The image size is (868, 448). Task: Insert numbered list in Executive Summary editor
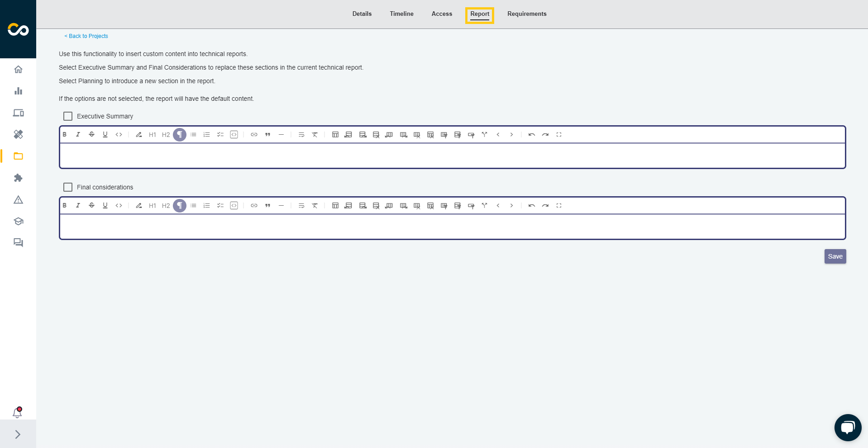pos(207,135)
